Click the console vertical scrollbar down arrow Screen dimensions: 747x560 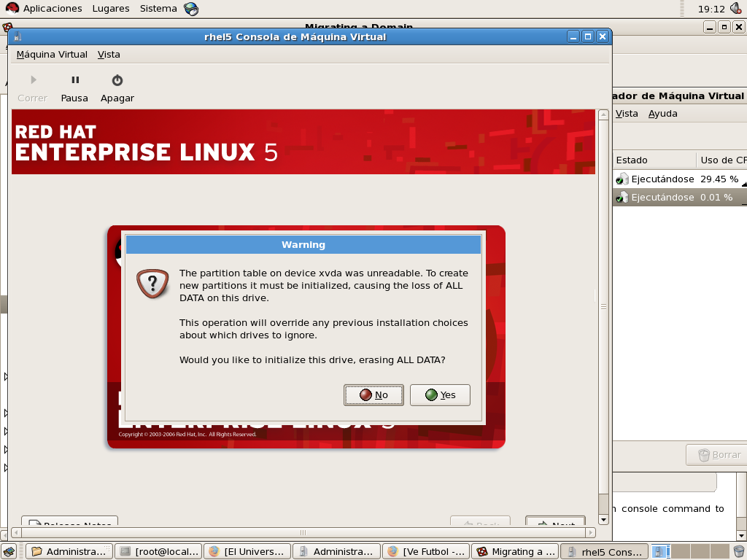(x=603, y=520)
